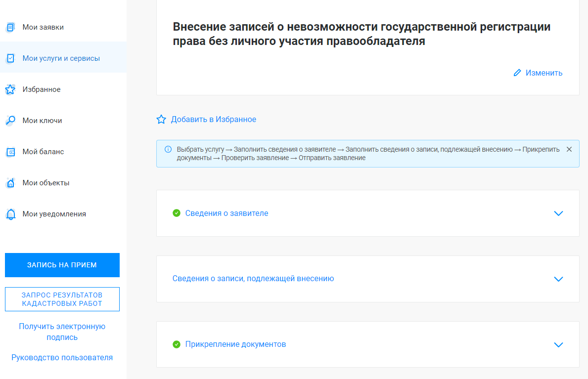
Task: Toggle the favorite star before Добавить в Избранное
Action: (161, 119)
